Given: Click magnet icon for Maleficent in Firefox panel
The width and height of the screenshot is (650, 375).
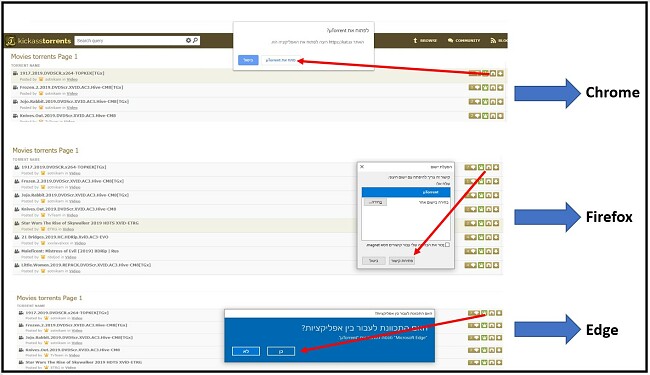Looking at the screenshot, I should pos(488,251).
